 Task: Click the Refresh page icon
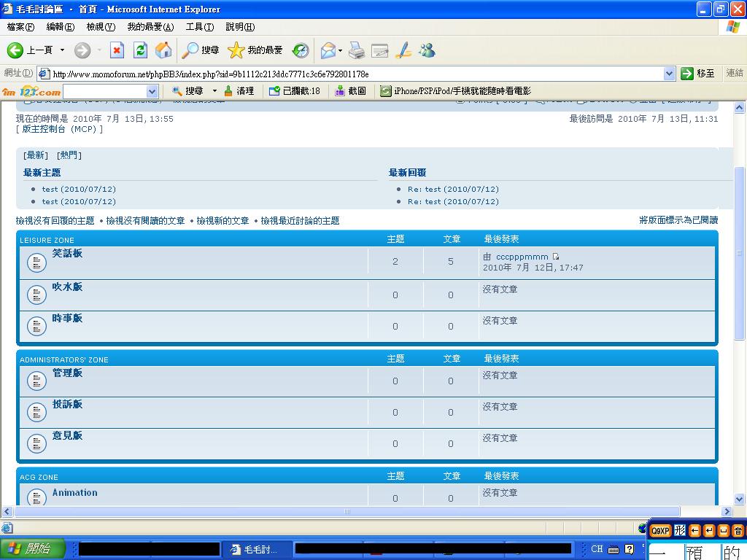(x=140, y=50)
